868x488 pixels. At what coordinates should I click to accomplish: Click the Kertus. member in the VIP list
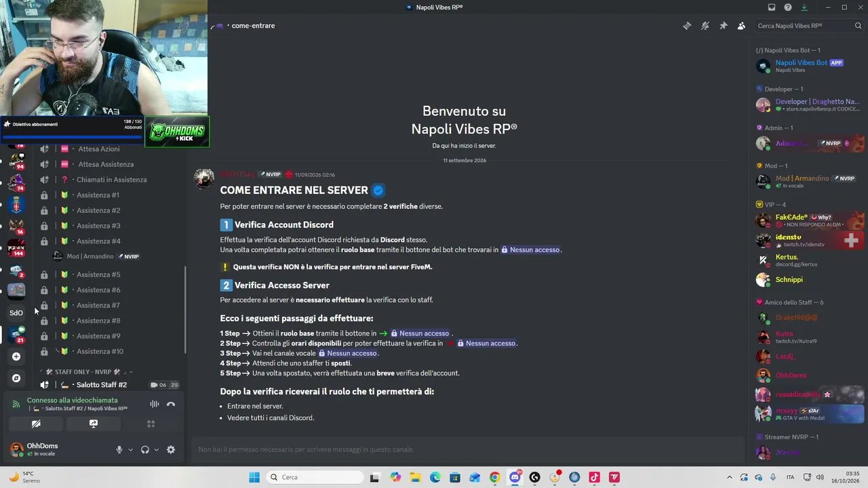tap(810, 260)
